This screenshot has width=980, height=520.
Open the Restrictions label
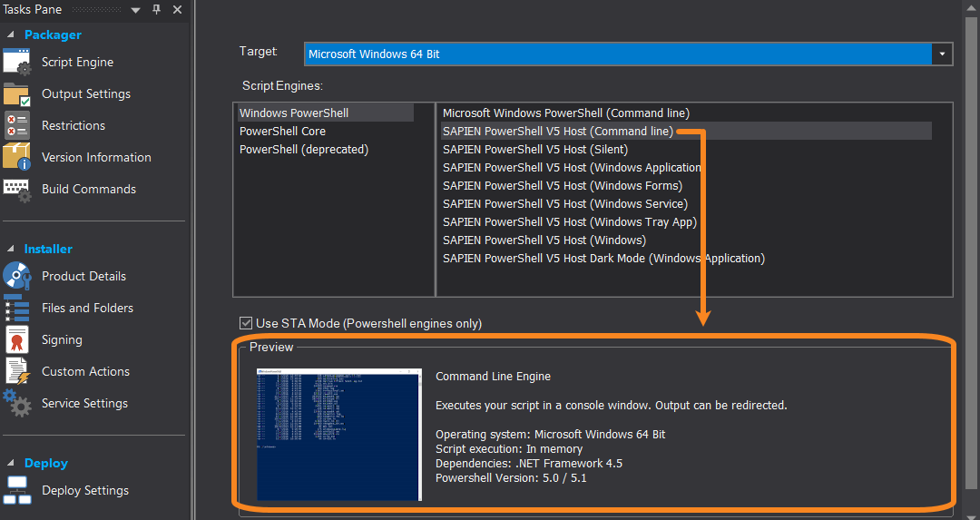73,125
